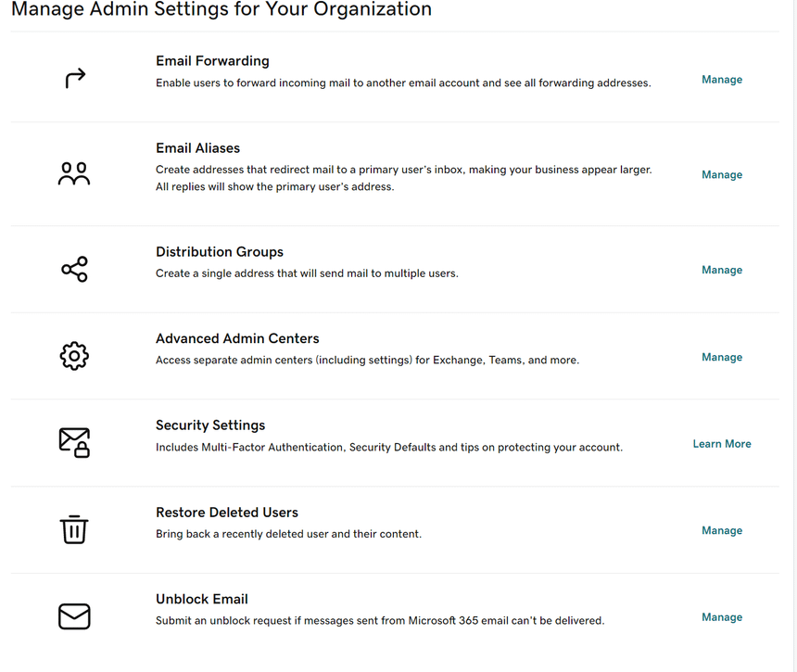Open Manage for Email Aliases
The width and height of the screenshot is (797, 672).
(x=721, y=175)
